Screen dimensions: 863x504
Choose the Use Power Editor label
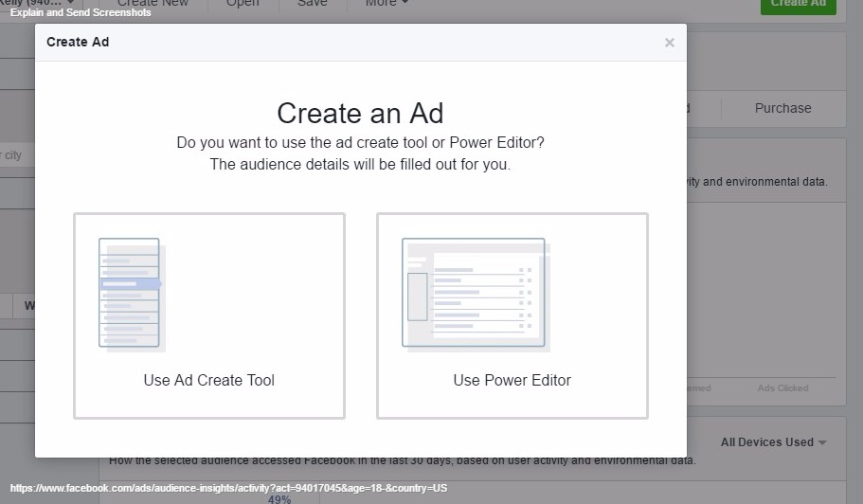[x=512, y=381]
